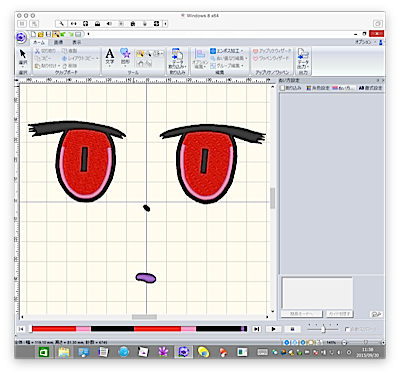Click the horizontal scrollbar below canvas

[144, 317]
